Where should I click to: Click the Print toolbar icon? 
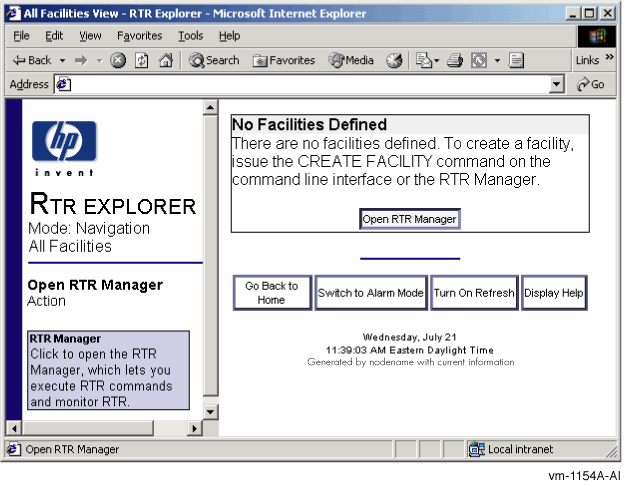tap(455, 61)
